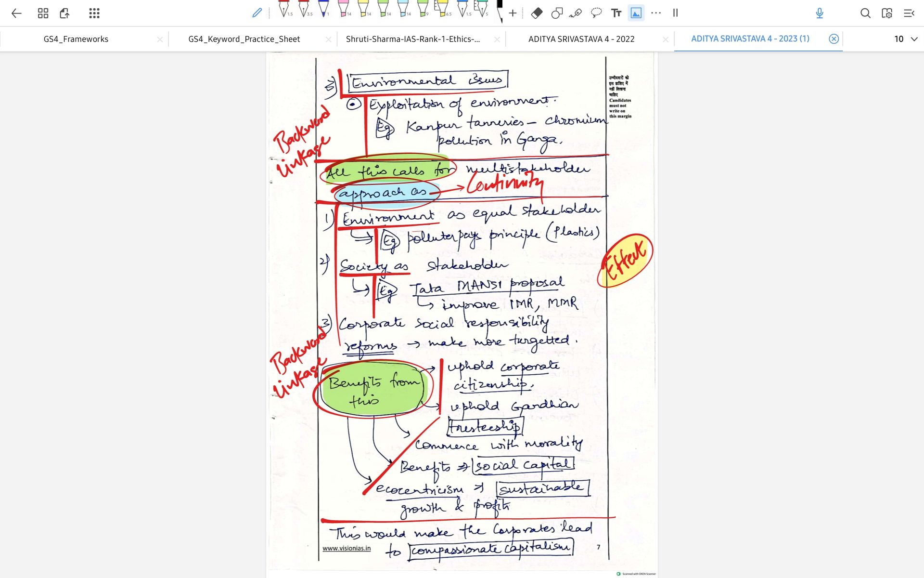Open more tools overflow menu
This screenshot has height=578, width=924.
[x=655, y=13]
